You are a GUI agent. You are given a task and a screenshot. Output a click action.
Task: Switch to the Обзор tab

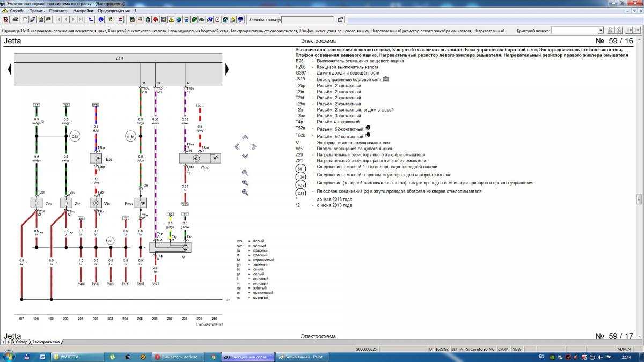(x=21, y=342)
